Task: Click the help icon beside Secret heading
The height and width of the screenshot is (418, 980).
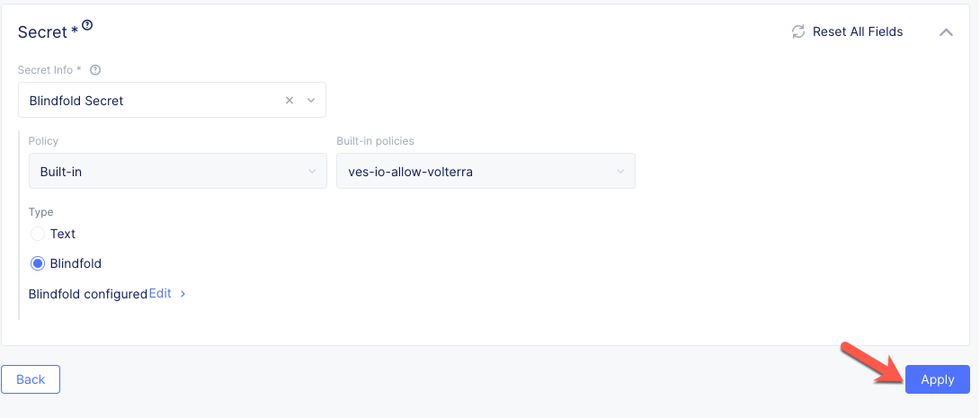Action: click(88, 26)
